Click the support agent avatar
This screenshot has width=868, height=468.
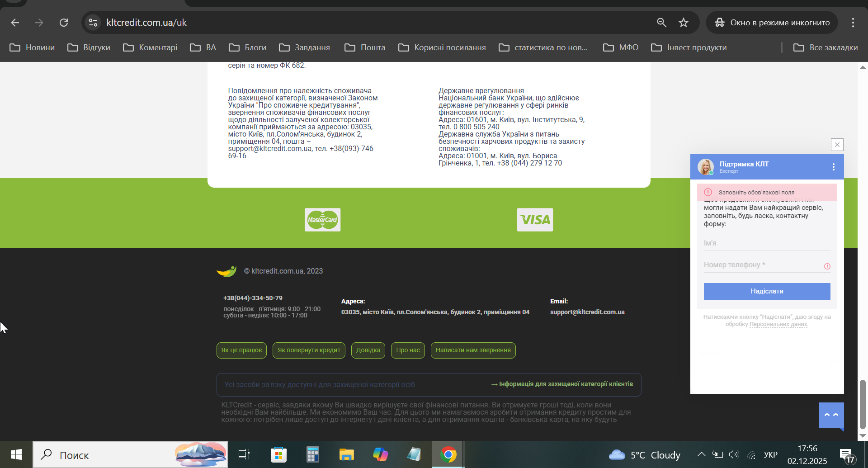tap(706, 167)
